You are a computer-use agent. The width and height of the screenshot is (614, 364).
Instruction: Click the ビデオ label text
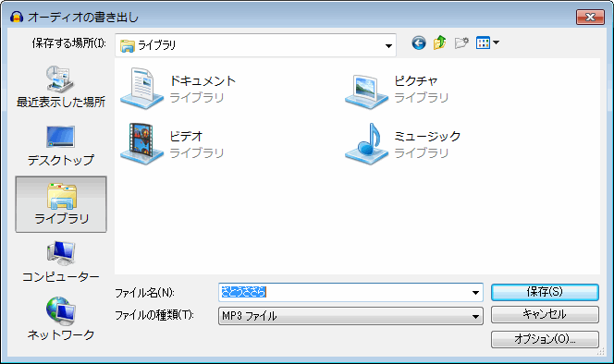tap(186, 137)
